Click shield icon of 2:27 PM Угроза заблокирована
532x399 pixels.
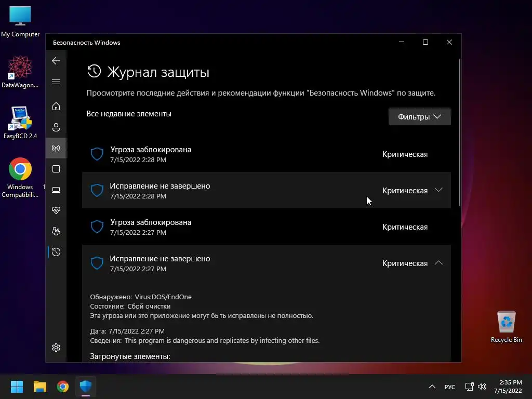pos(97,227)
